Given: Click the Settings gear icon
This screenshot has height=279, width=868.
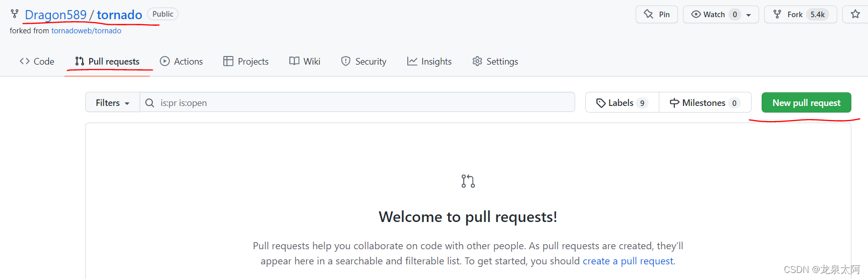Looking at the screenshot, I should 477,61.
